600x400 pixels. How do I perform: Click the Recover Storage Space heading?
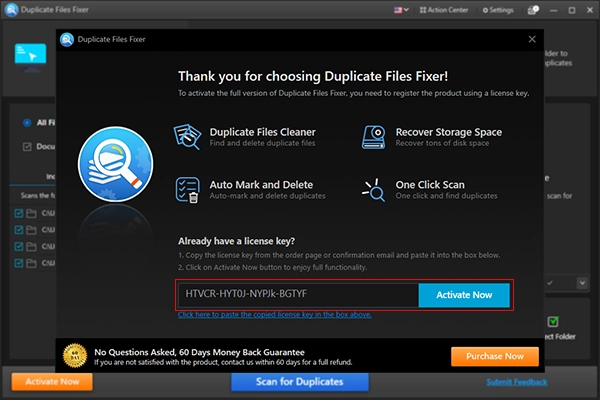tap(448, 132)
